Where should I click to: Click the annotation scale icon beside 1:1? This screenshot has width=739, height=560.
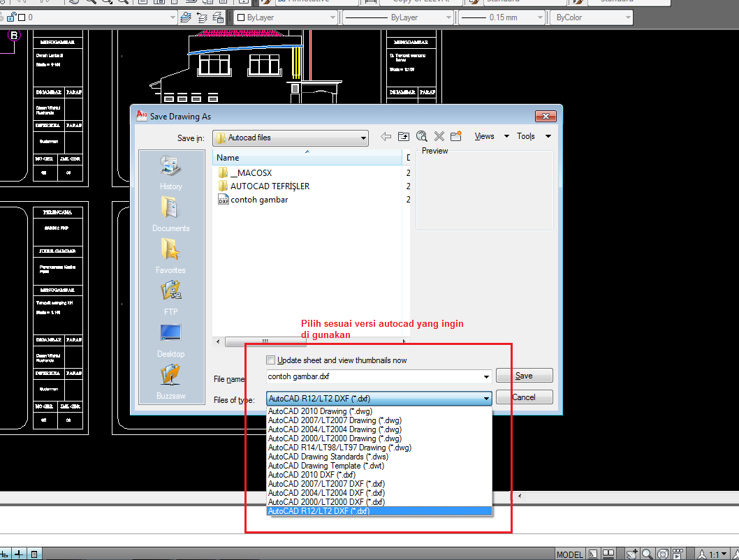(702, 555)
